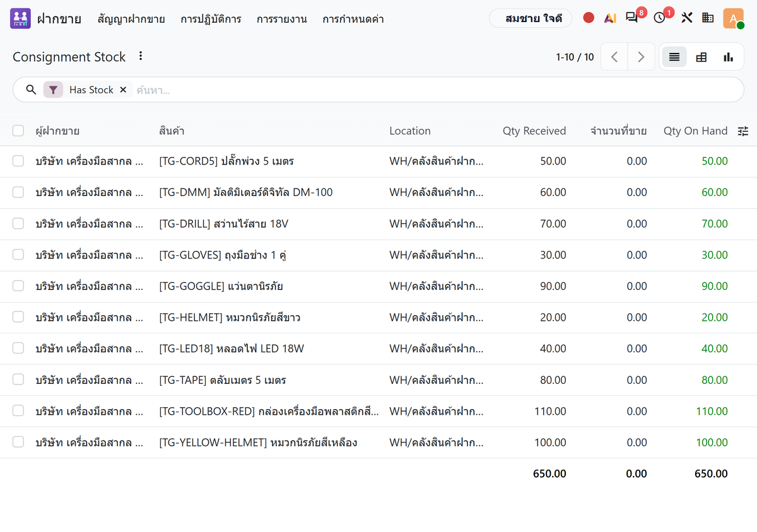Sort by the ผู้ฝากขาย column header
The image size is (757, 532).
click(x=57, y=131)
